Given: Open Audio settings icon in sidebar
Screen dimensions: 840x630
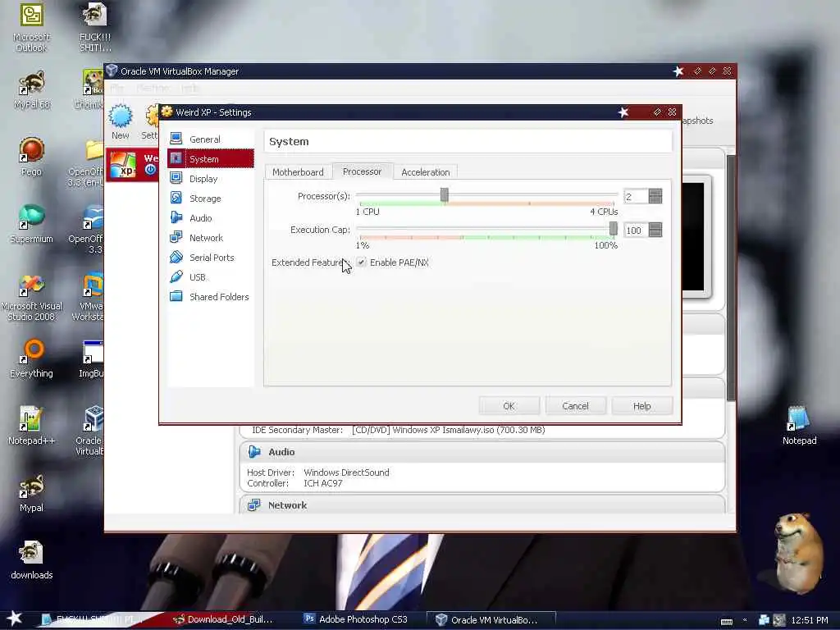Looking at the screenshot, I should pyautogui.click(x=176, y=217).
